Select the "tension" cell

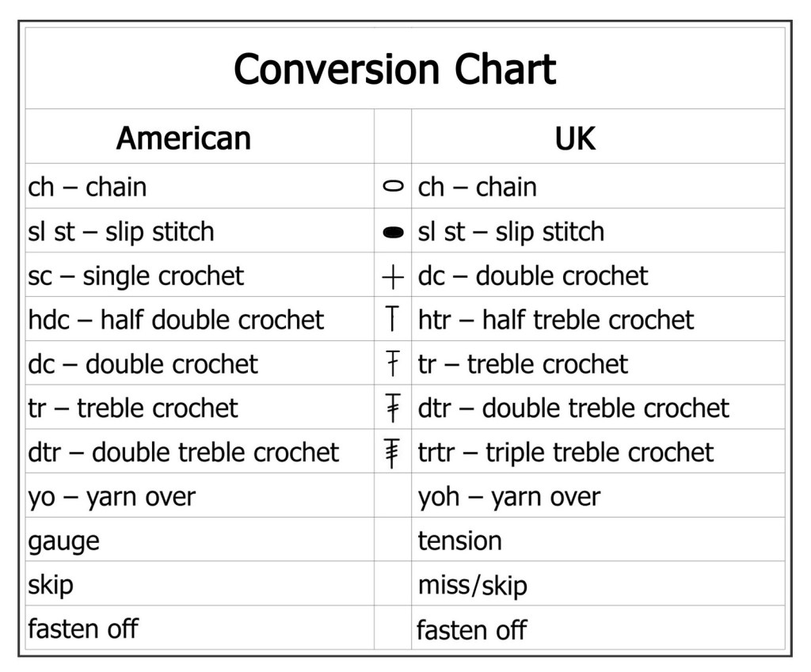pyautogui.click(x=459, y=541)
